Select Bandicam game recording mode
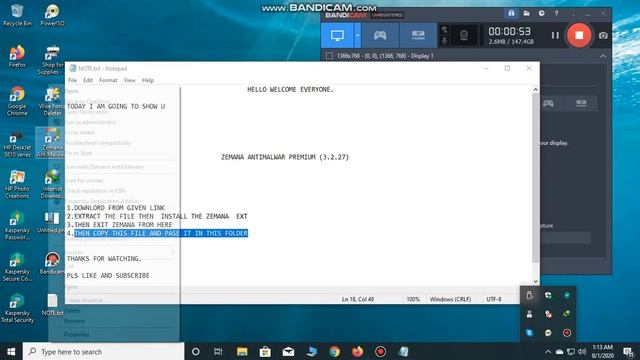Viewport: 640px width, 360px height. point(380,36)
